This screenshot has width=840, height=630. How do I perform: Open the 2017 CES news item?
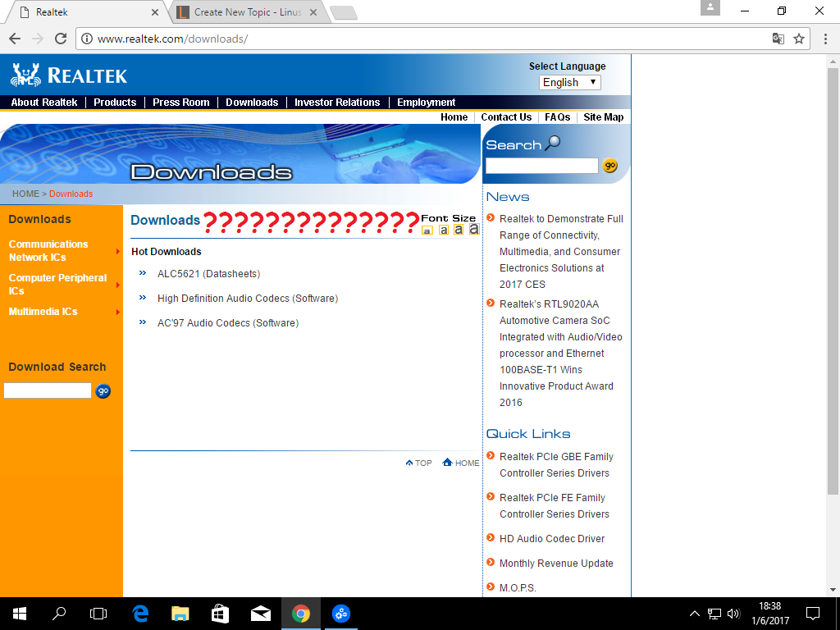pos(561,251)
